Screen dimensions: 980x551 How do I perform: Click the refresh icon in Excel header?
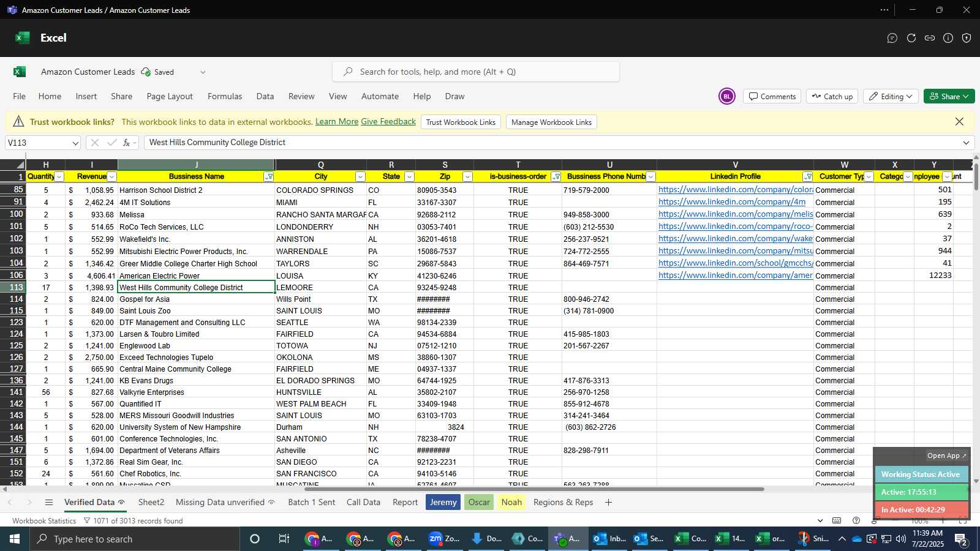point(911,38)
